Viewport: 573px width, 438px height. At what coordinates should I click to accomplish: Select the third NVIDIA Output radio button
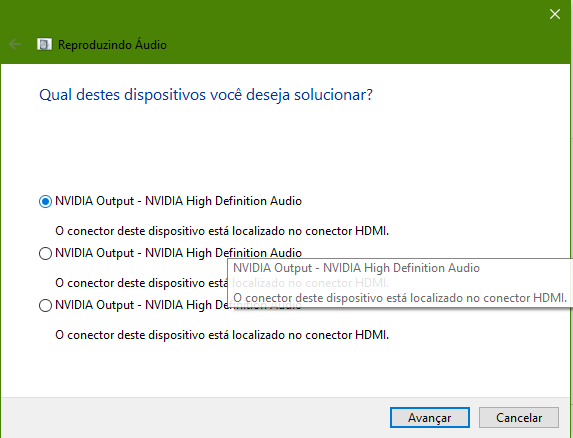coord(45,305)
